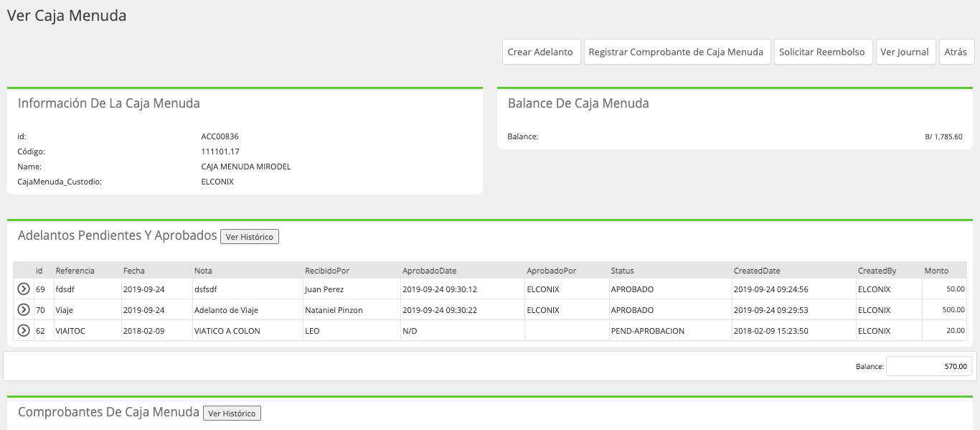Click the Fecha column header
This screenshot has width=980, height=430.
coord(133,271)
